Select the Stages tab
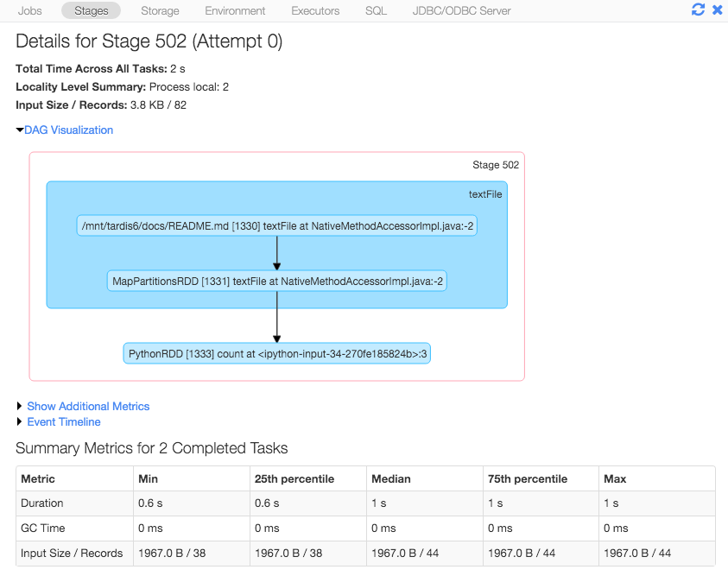The image size is (728, 576). coord(91,11)
